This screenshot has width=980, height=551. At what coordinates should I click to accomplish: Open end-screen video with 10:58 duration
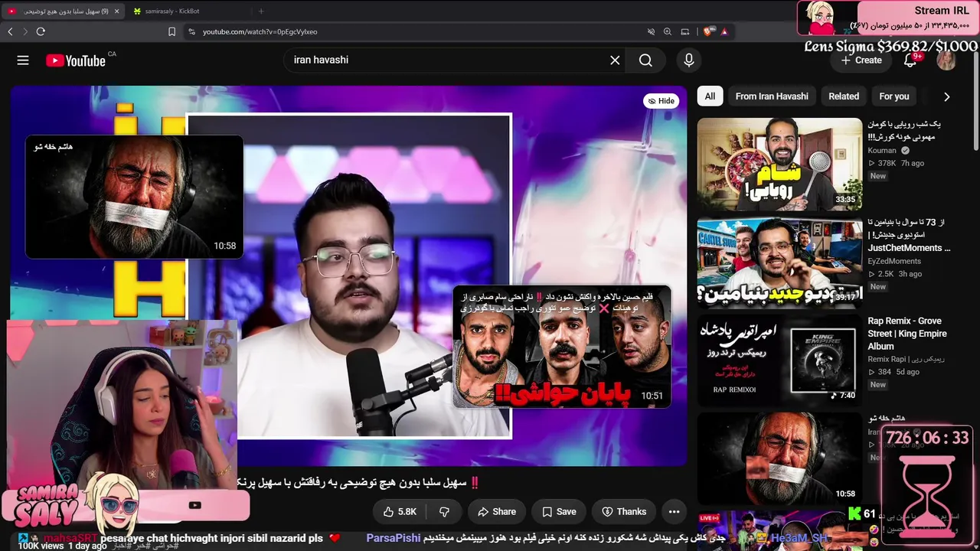click(x=134, y=197)
